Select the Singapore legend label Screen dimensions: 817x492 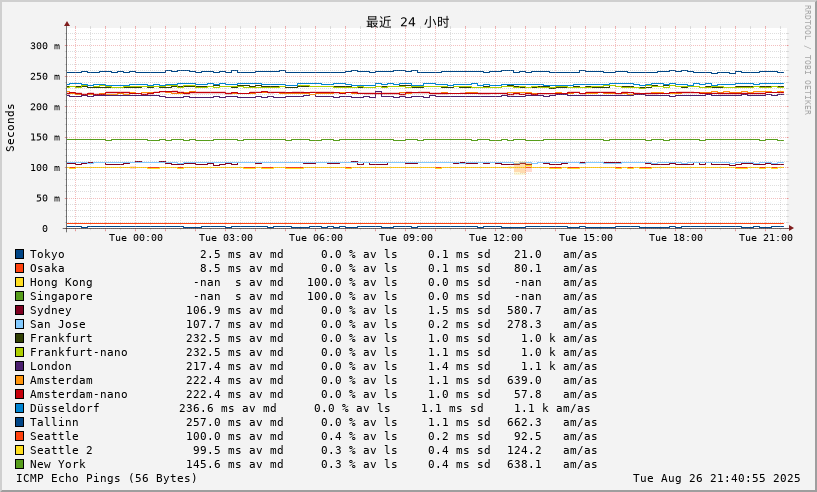(61, 297)
